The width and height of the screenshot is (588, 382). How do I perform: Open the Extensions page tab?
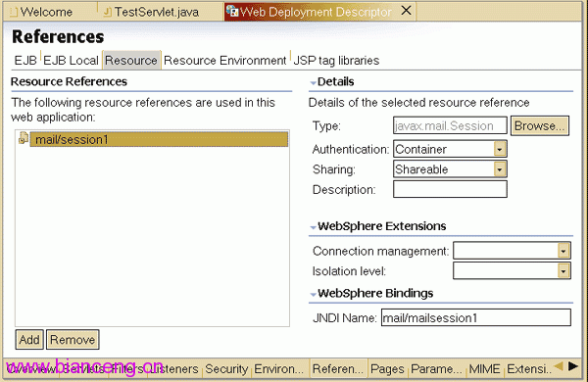[x=529, y=369]
